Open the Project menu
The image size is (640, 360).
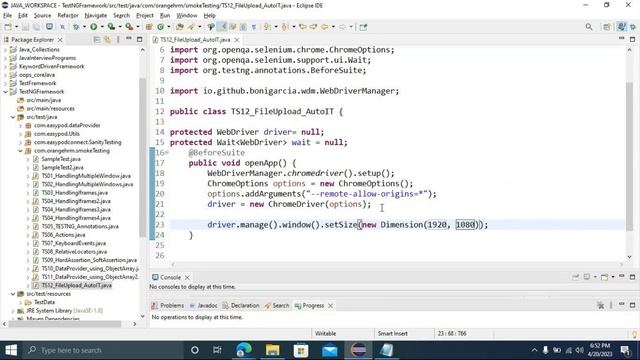[145, 16]
